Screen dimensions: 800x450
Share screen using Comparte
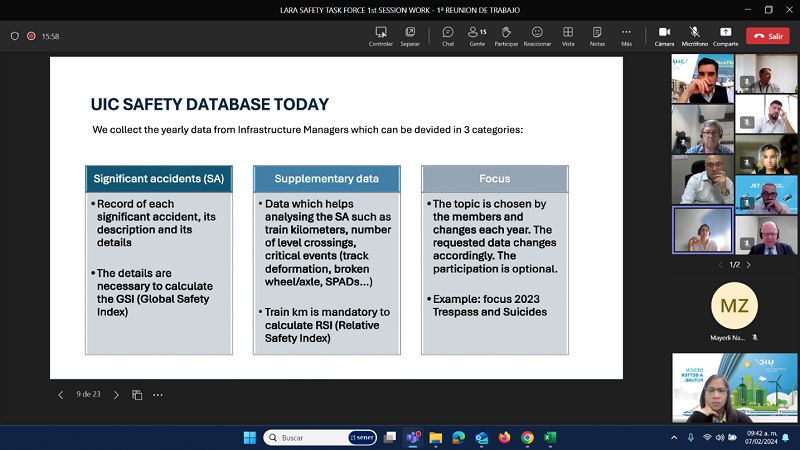coord(725,36)
